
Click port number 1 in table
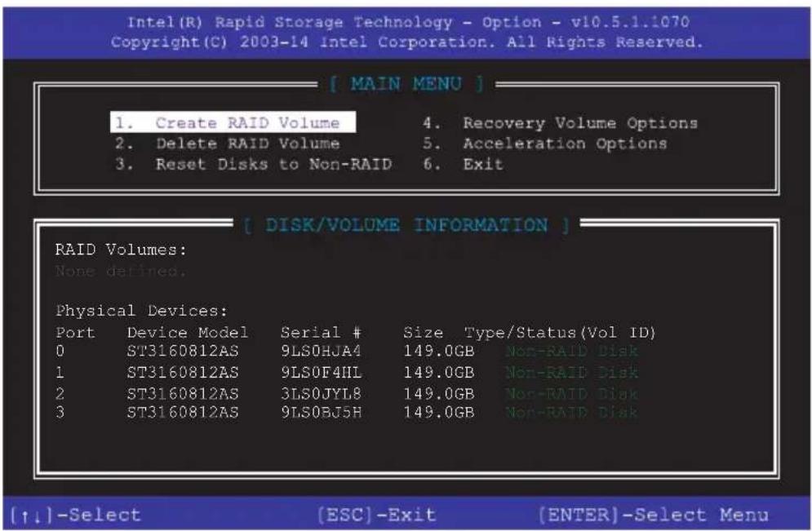pos(60,373)
